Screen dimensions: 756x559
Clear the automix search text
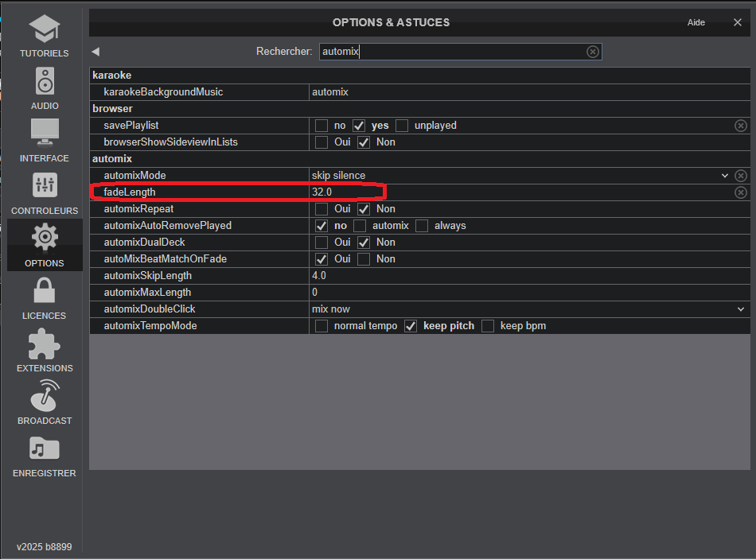593,52
